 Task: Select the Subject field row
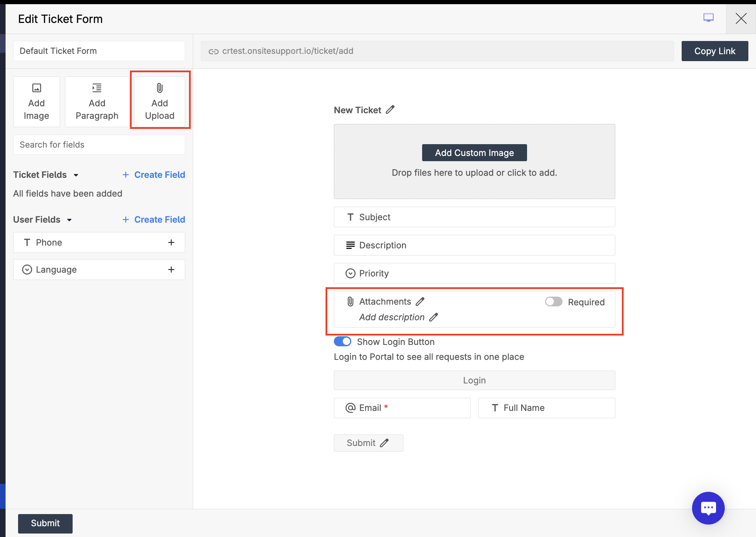tap(474, 217)
